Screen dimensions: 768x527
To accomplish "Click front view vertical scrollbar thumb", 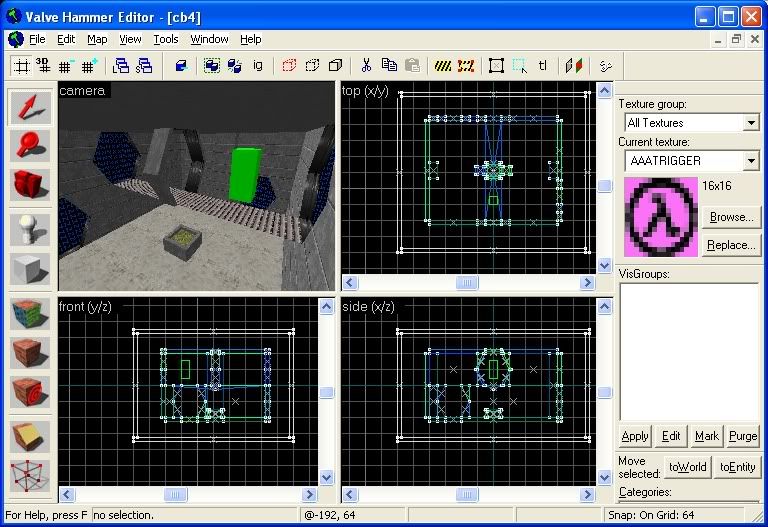I will click(x=327, y=392).
